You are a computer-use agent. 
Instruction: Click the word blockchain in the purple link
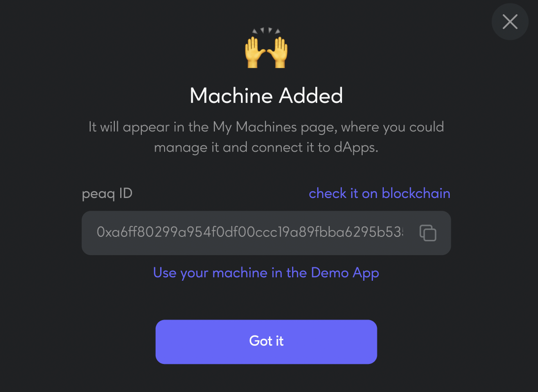[x=416, y=194]
